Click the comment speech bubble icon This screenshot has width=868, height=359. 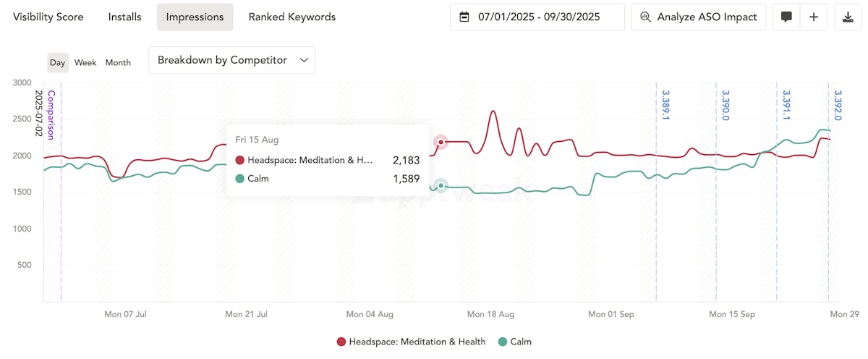click(x=786, y=17)
